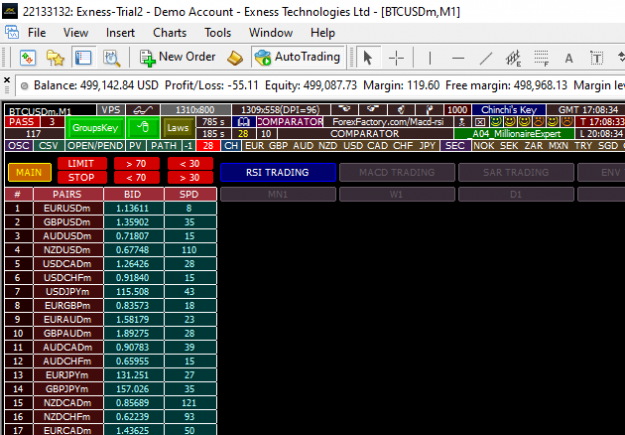The image size is (625, 435).
Task: Toggle the OSC button
Action: 19,146
